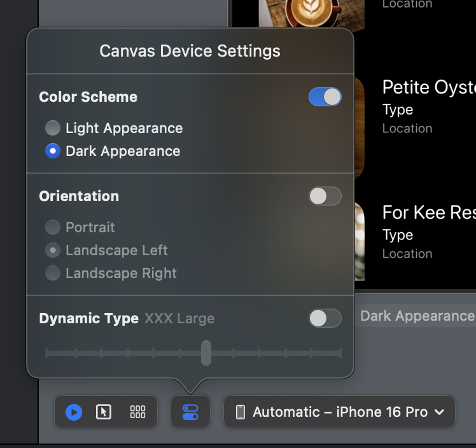Choose the Dark Appearance radio option
Viewport: 476px width, 448px height.
(x=53, y=151)
